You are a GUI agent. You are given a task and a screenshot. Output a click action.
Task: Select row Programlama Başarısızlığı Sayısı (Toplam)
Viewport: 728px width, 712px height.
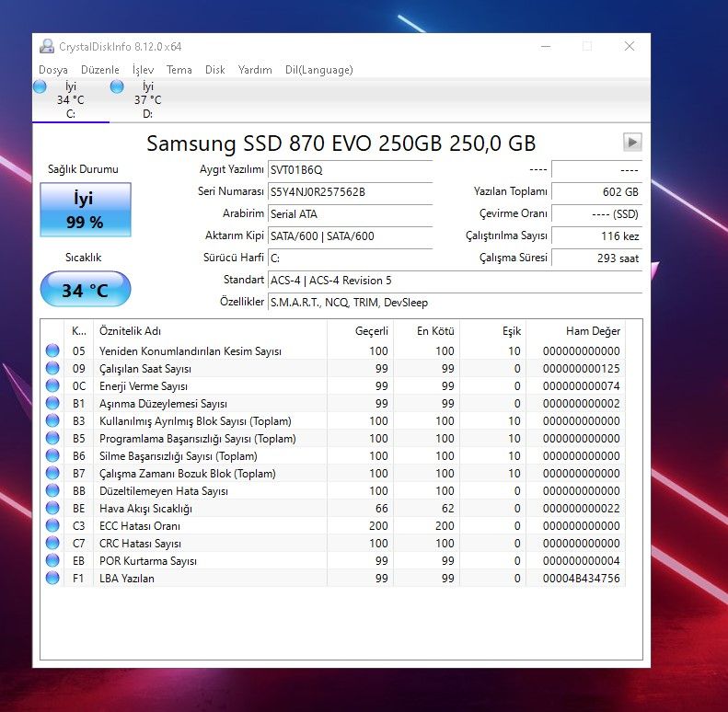333,439
